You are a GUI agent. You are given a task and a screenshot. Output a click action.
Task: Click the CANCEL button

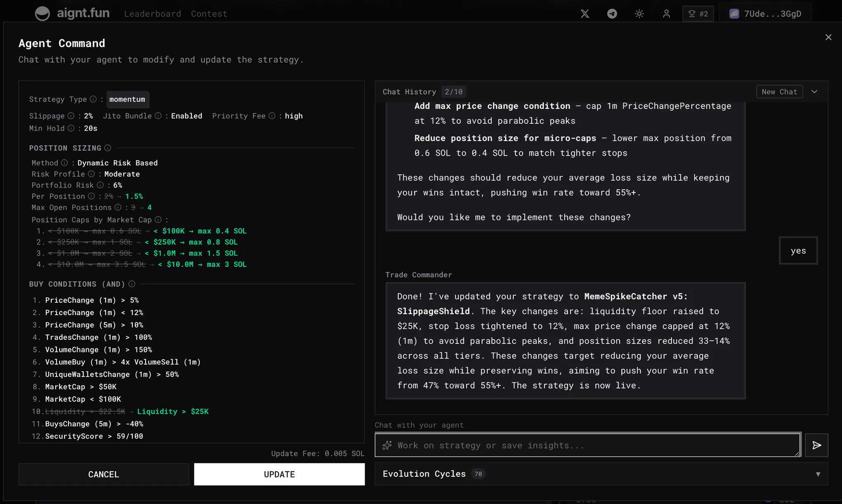(104, 474)
